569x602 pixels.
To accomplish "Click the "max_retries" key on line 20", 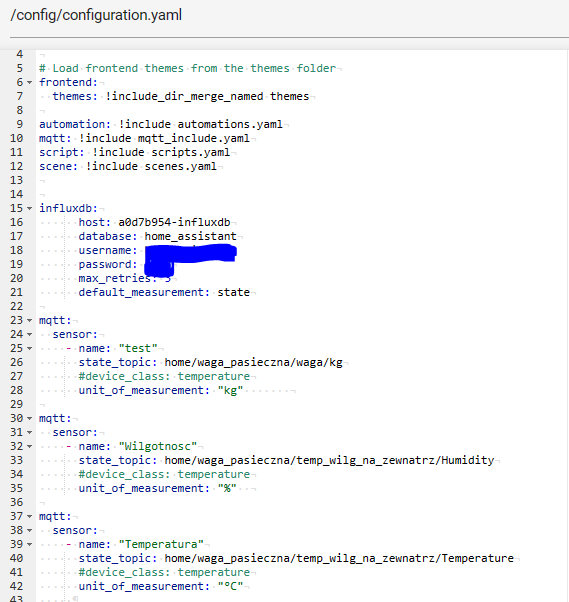I will tap(114, 278).
